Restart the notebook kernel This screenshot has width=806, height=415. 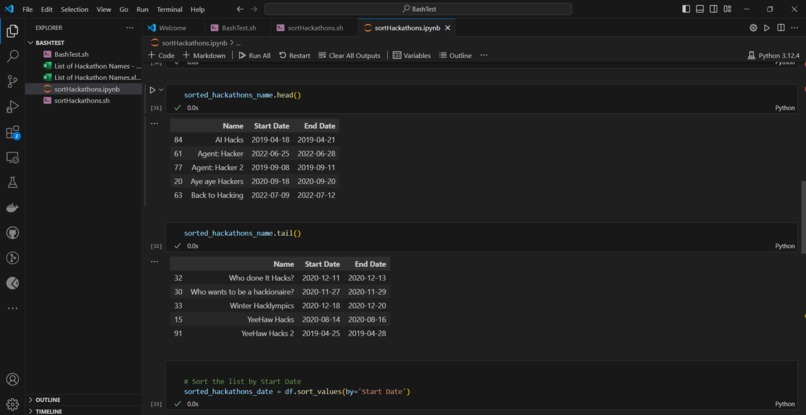[295, 55]
